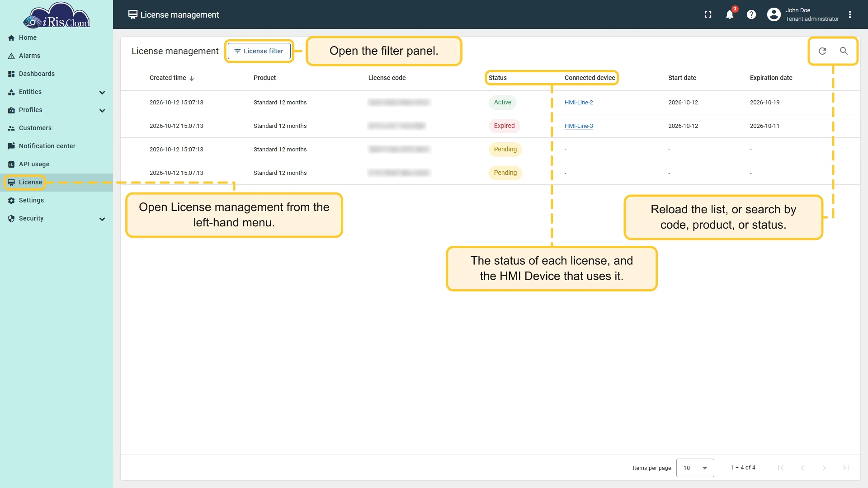Open the HMI-Line-2 device link
The image size is (868, 488).
tap(579, 103)
